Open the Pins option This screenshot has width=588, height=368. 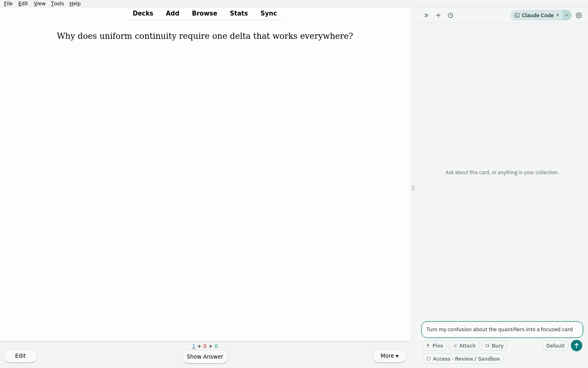coord(434,346)
